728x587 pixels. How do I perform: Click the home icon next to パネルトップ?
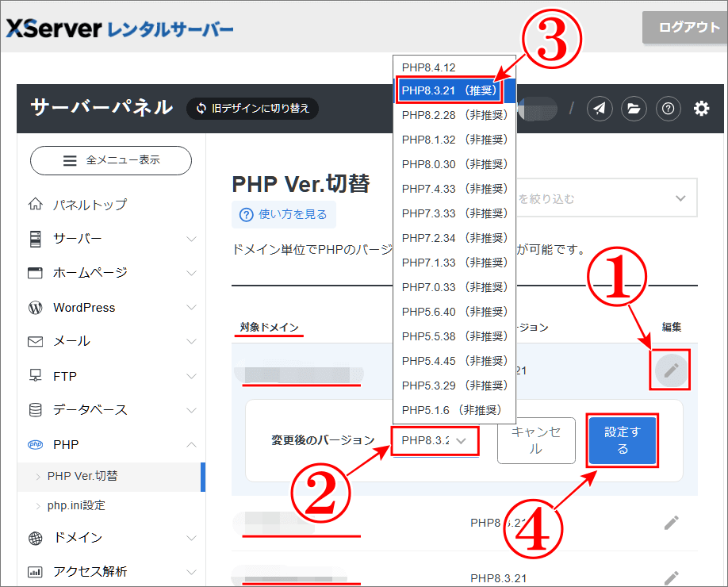(x=35, y=204)
